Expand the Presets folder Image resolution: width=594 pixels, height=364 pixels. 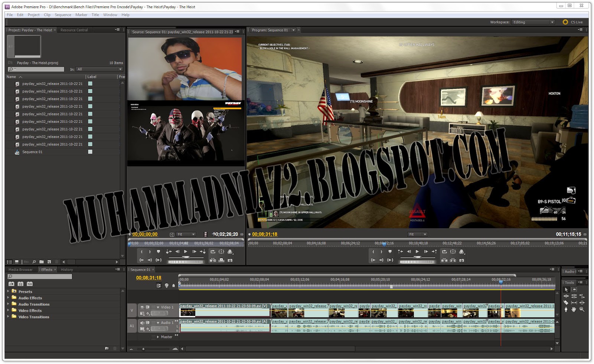pyautogui.click(x=8, y=291)
